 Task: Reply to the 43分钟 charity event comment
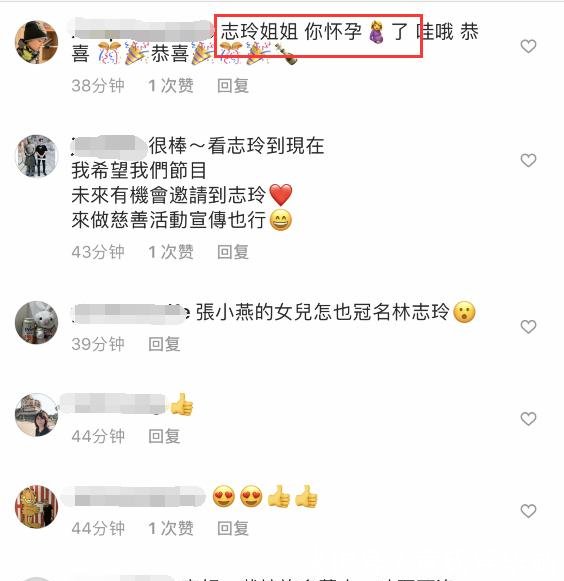(233, 252)
